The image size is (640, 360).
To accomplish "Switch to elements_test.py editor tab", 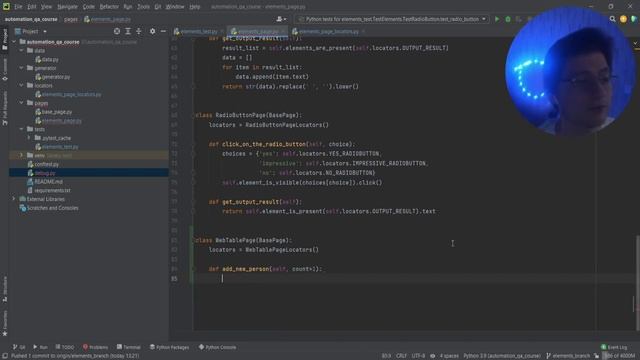I will tap(198, 31).
